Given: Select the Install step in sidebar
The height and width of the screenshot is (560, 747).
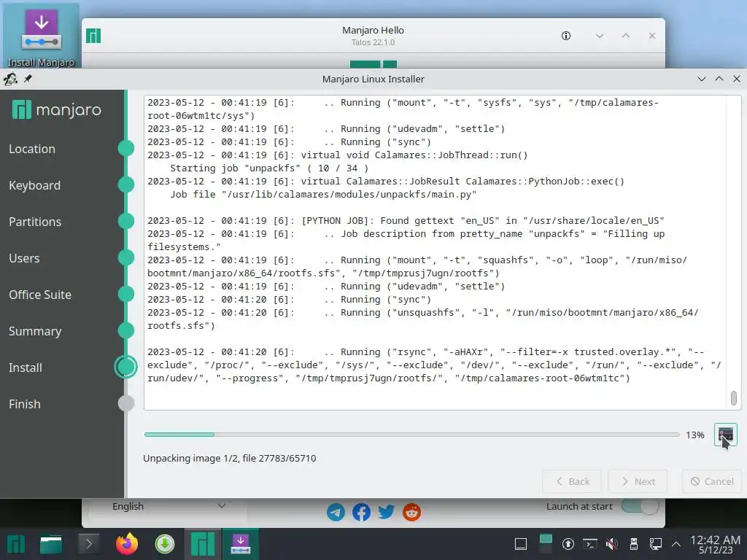Looking at the screenshot, I should point(26,367).
